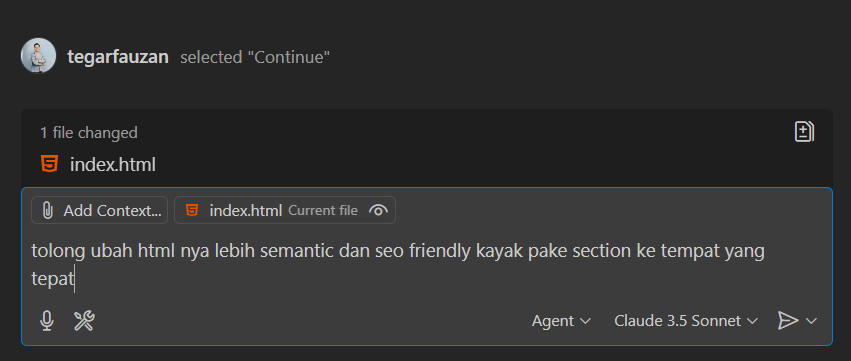851x361 pixels.
Task: Click the index.html Current file chip
Action: [285, 210]
